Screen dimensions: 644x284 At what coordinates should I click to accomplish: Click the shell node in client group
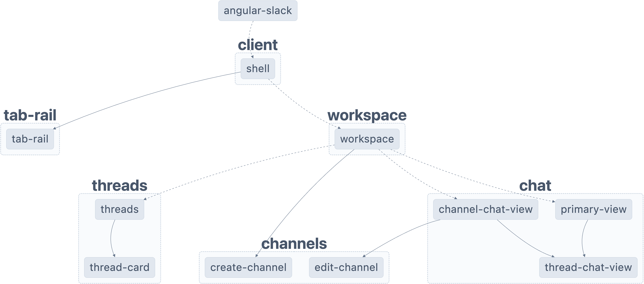(258, 69)
